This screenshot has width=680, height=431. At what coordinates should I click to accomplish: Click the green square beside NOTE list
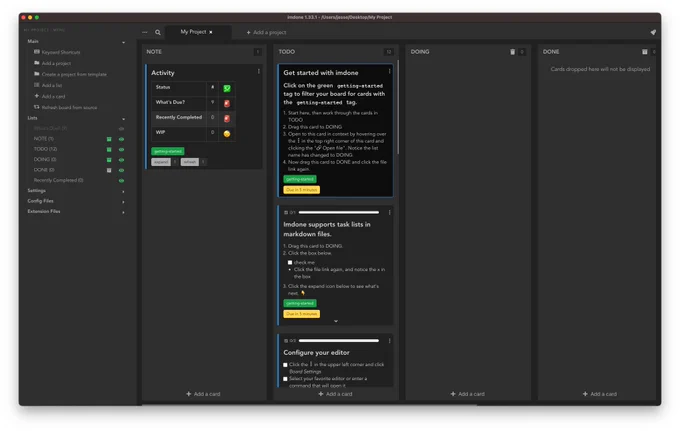[x=109, y=139]
